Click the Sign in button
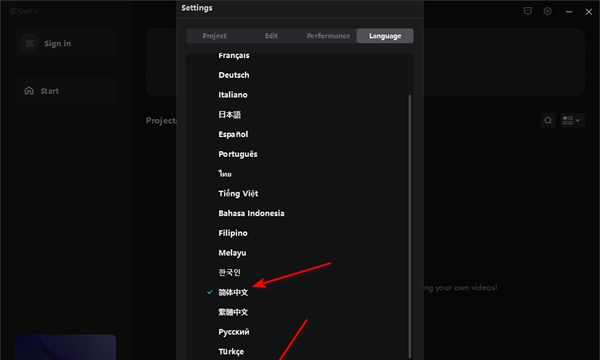The height and width of the screenshot is (360, 600). coord(65,43)
